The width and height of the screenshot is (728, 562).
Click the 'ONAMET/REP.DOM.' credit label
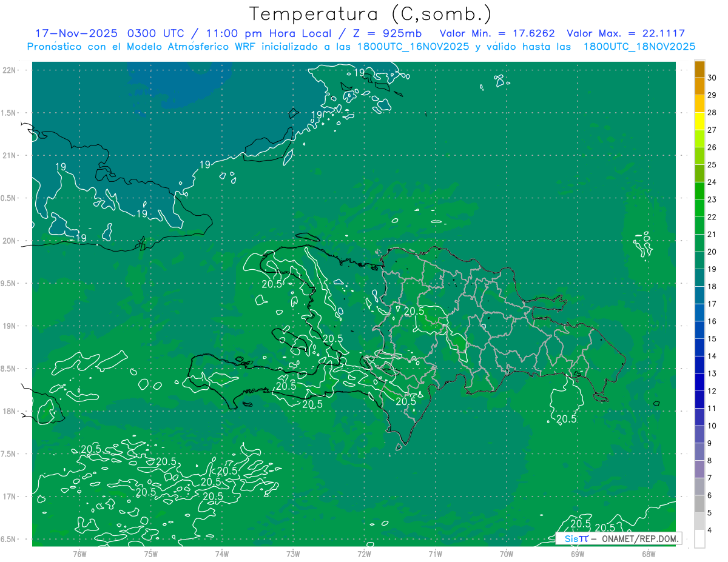coord(639,538)
